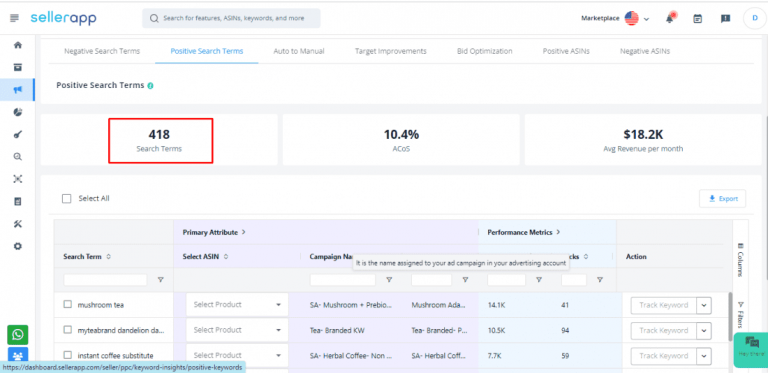Click Track Keyword for instant coffee substitute
The height and width of the screenshot is (373, 768).
[664, 356]
